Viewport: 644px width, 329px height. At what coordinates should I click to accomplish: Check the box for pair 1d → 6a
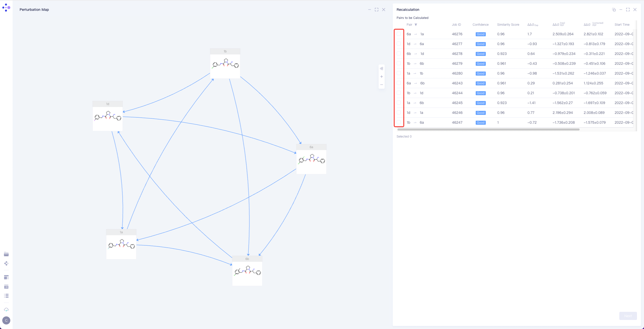point(399,44)
